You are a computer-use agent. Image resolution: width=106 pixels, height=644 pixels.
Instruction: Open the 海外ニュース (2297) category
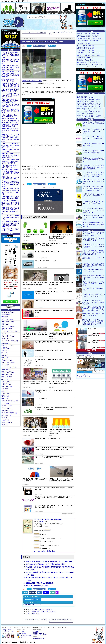(x=8, y=312)
